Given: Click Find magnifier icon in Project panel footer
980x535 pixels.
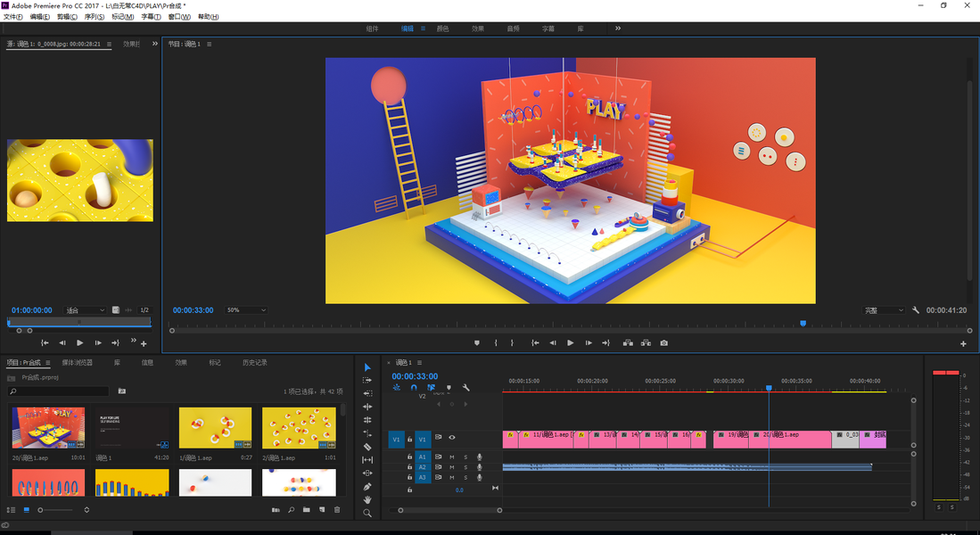Looking at the screenshot, I should [x=292, y=510].
